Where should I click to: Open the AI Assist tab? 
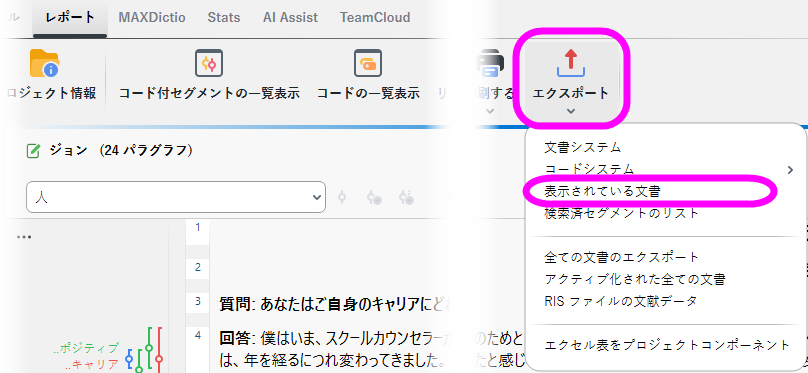click(x=290, y=18)
